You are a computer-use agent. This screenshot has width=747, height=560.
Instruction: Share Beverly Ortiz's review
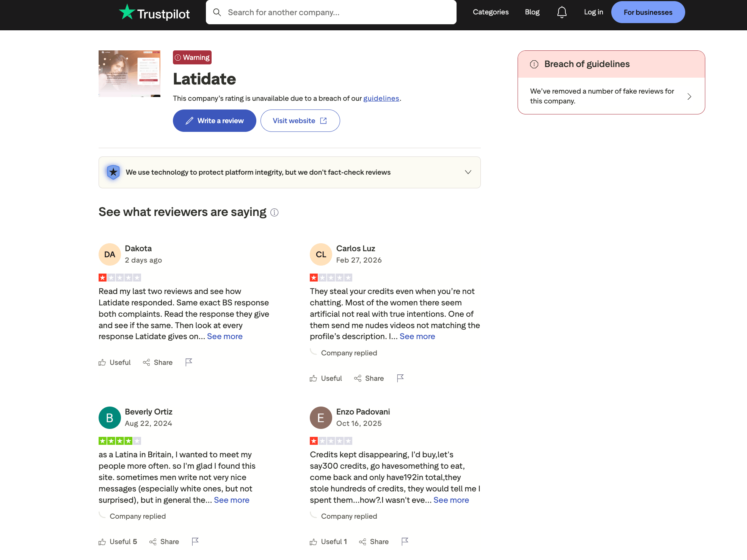click(164, 542)
